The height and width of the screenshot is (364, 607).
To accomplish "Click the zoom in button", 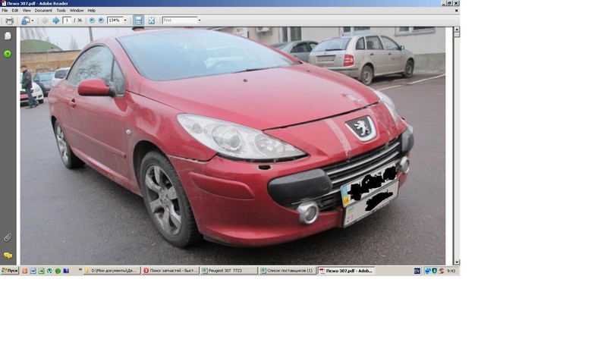I will coord(101,20).
